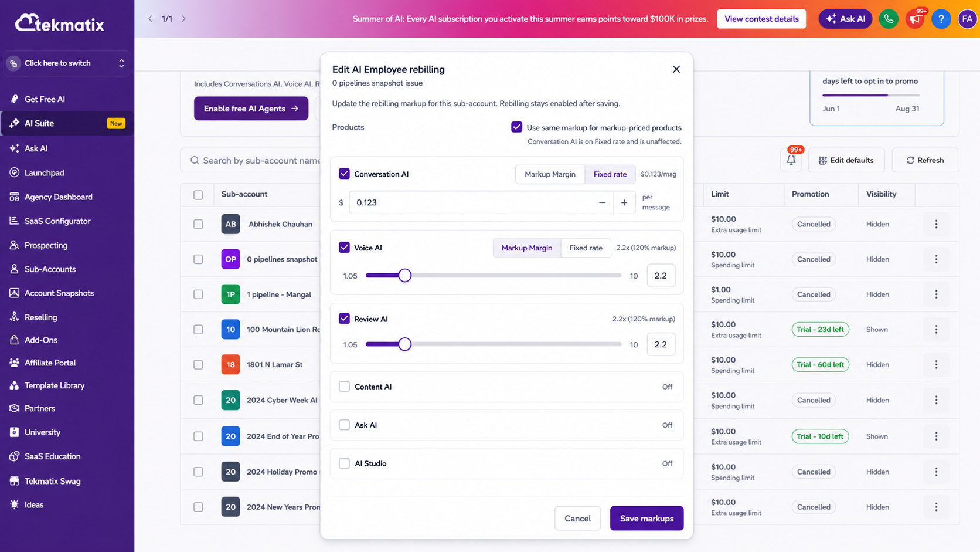Viewport: 980px width, 552px height.
Task: Open the announcements megaphone icon
Action: pos(915,19)
